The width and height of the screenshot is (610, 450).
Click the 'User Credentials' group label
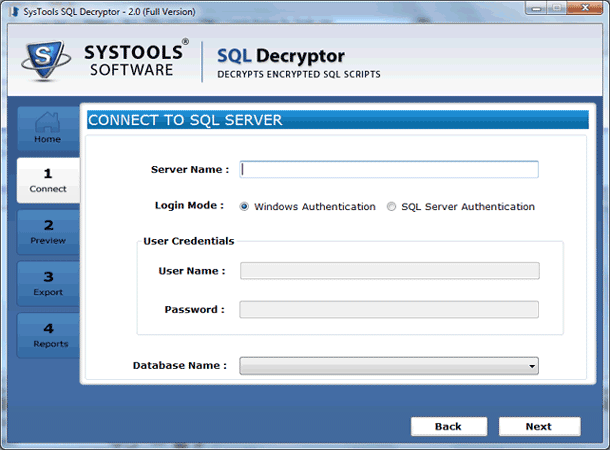click(x=189, y=241)
